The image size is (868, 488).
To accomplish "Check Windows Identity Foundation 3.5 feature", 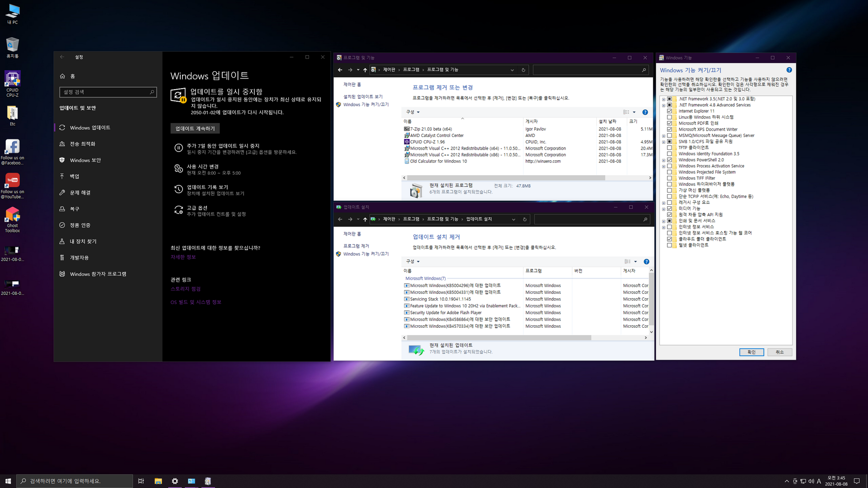I will pyautogui.click(x=669, y=154).
